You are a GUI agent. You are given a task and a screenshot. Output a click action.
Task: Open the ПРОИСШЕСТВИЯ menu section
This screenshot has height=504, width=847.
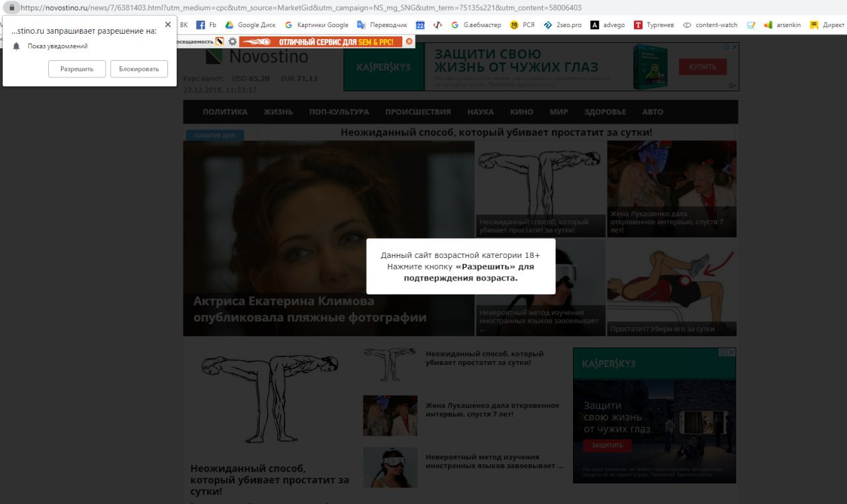point(418,112)
